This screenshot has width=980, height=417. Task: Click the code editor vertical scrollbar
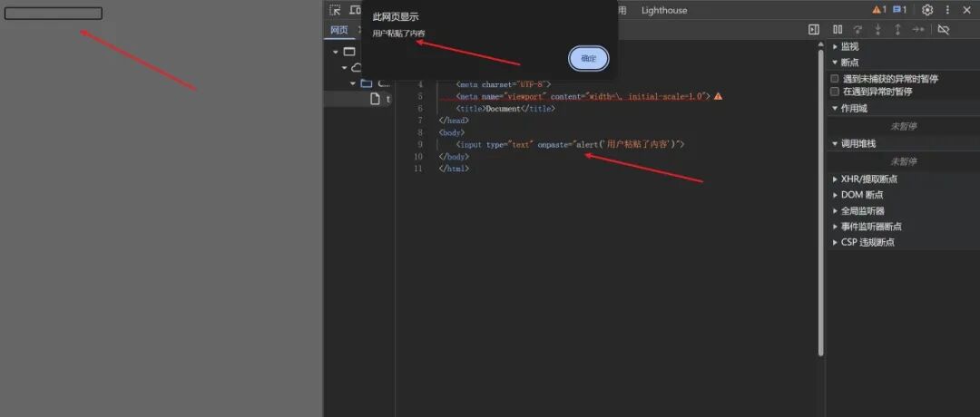click(820, 203)
